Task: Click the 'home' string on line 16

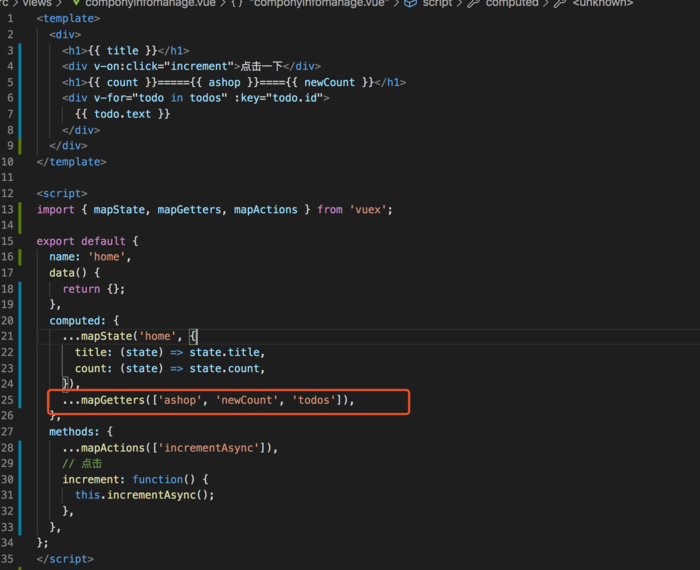Action: (106, 257)
